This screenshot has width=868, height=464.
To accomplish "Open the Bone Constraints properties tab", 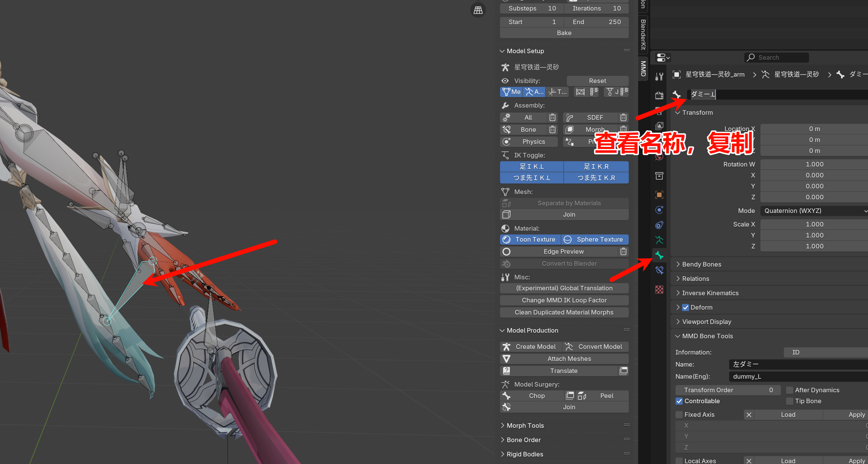I will (x=659, y=270).
